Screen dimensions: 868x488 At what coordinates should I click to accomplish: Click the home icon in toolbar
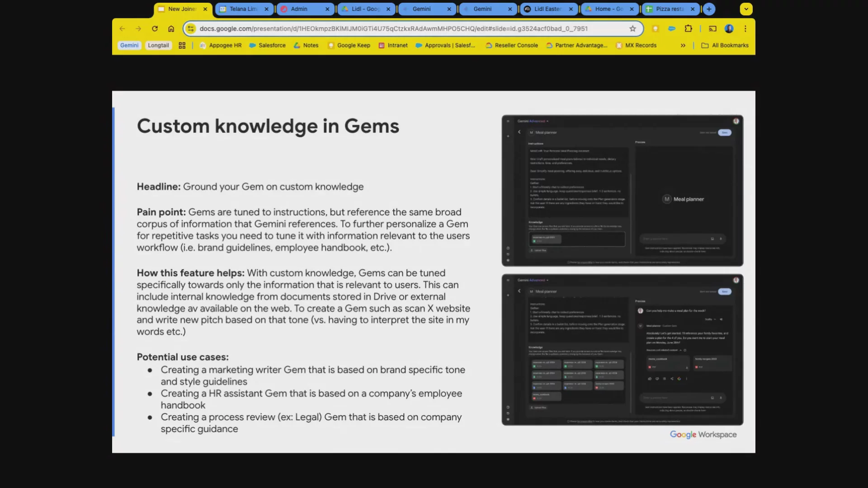pyautogui.click(x=171, y=28)
